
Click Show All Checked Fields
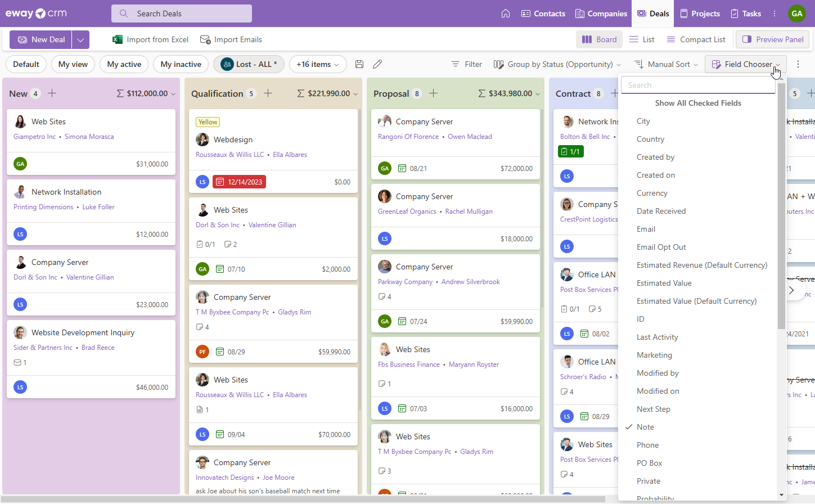pyautogui.click(x=698, y=103)
